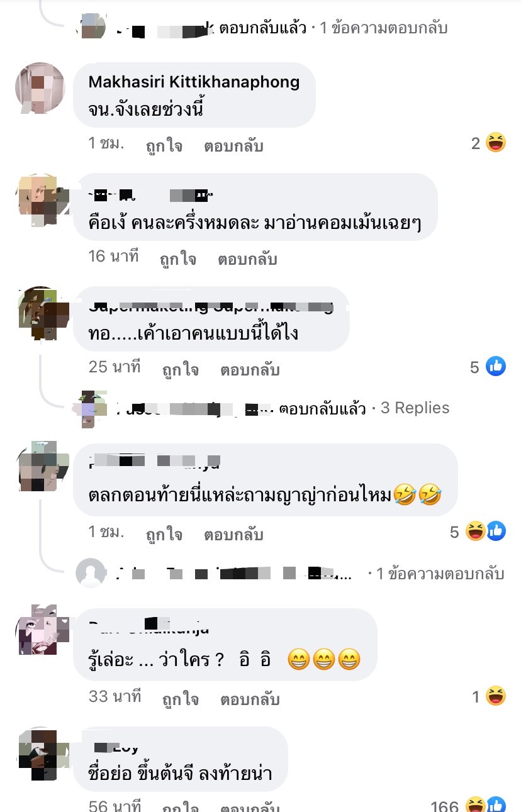Expand top 1 ข้อความตอบกลับ reply thread

point(384,28)
